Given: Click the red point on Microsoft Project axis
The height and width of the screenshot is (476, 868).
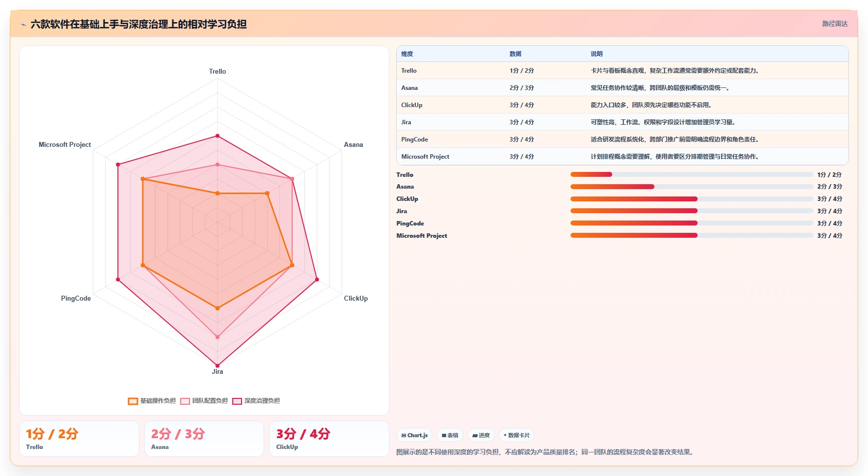Looking at the screenshot, I should [118, 165].
